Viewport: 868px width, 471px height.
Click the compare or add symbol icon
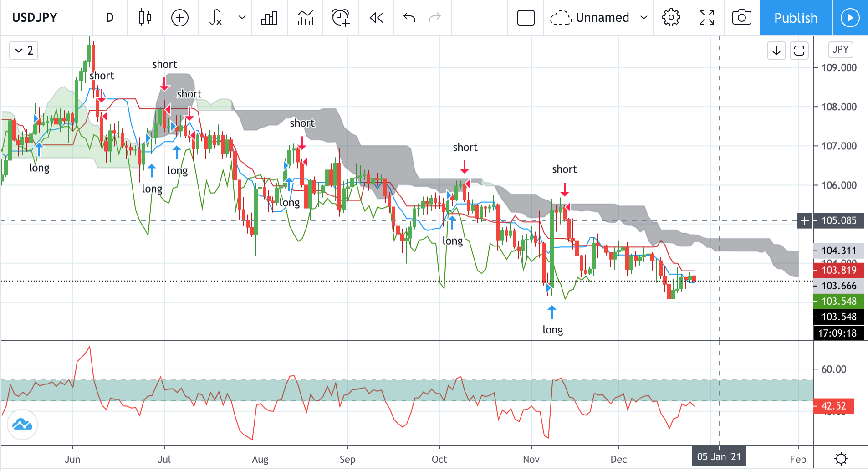pos(180,17)
